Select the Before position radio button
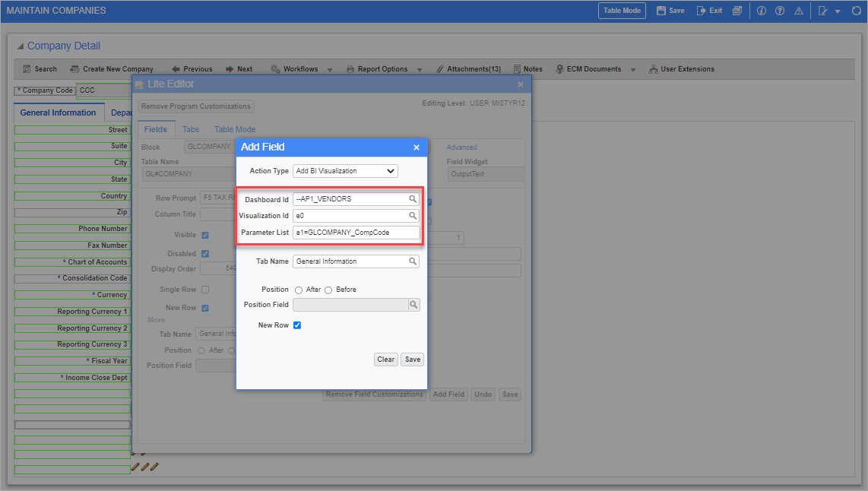The height and width of the screenshot is (491, 868). tap(328, 290)
